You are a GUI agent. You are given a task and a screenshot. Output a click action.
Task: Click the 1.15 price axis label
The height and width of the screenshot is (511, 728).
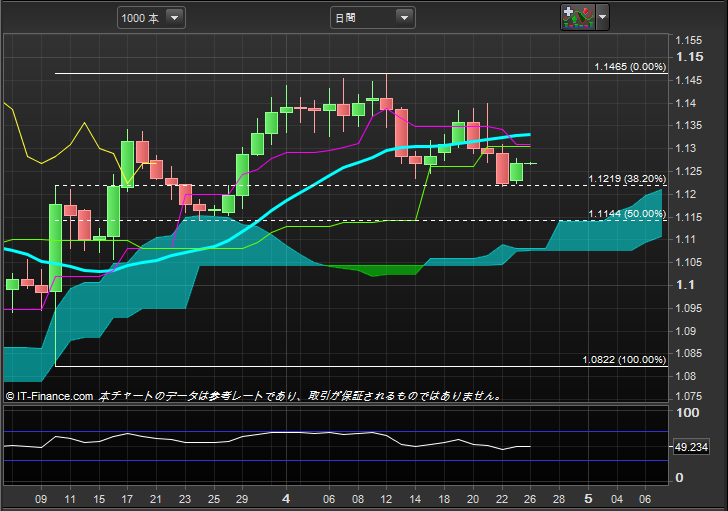(689, 57)
